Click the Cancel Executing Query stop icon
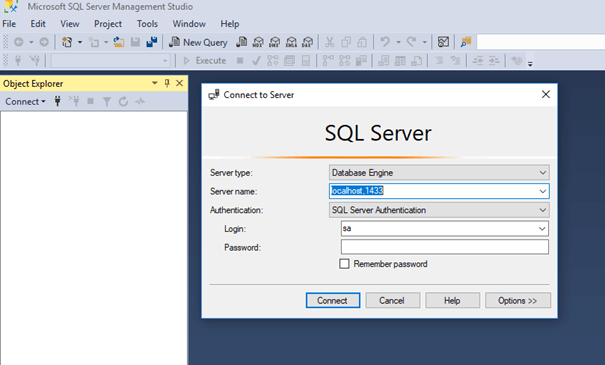The image size is (605, 365). [240, 61]
